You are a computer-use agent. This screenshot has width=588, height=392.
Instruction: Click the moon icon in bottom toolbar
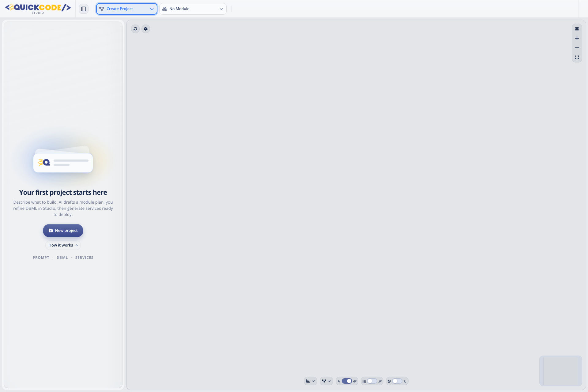[405, 381]
